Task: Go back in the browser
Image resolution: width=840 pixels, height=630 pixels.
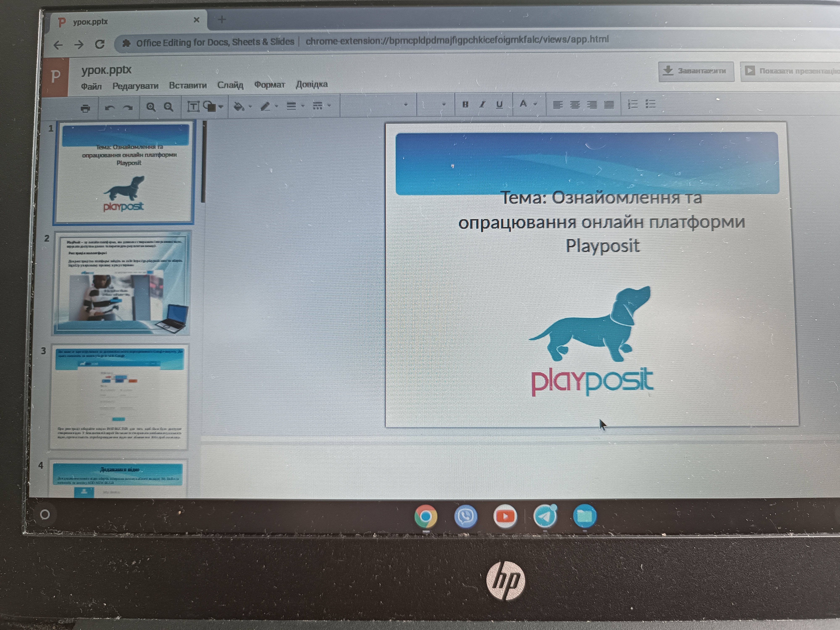Action: click(x=58, y=45)
